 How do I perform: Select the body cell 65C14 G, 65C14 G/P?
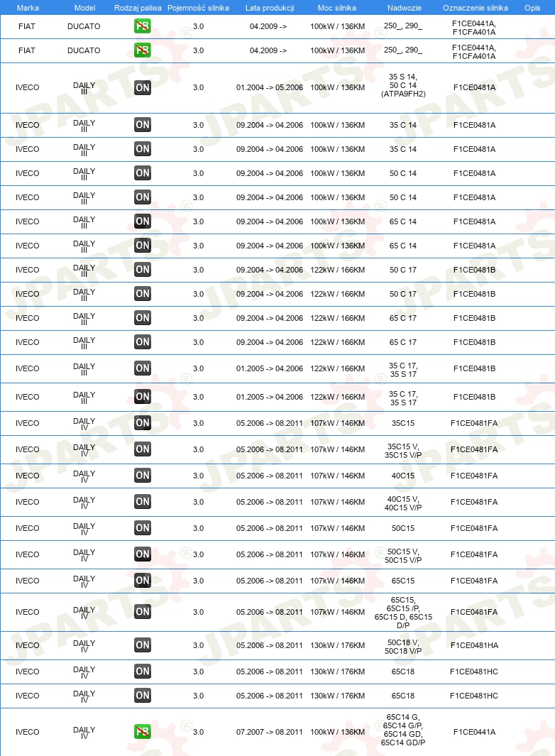coord(403,730)
